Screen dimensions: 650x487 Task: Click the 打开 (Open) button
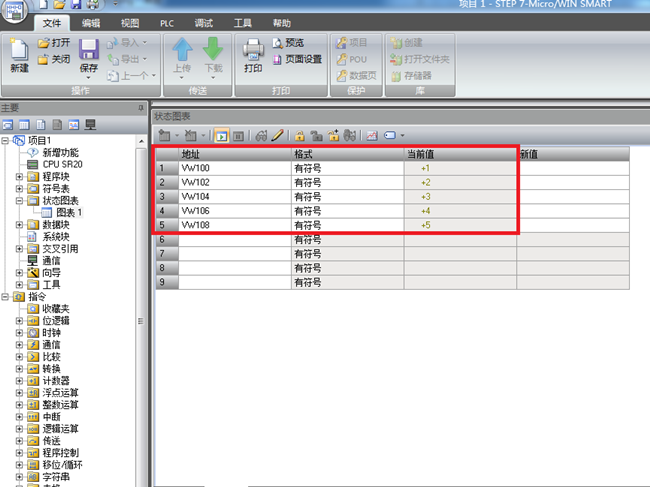tap(54, 43)
